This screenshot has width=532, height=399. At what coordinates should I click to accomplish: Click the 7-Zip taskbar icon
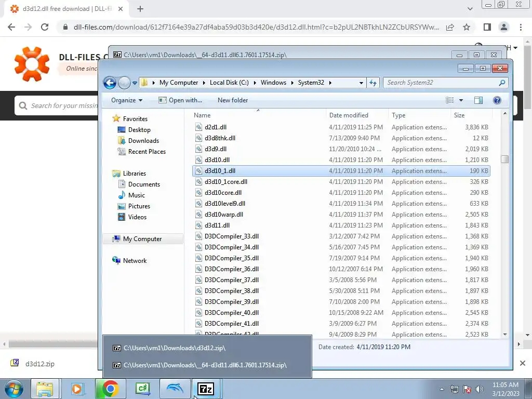[x=206, y=389]
